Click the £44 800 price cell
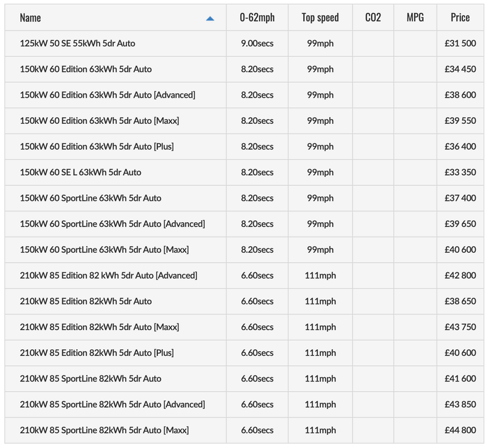The height and width of the screenshot is (448, 488). point(460,430)
